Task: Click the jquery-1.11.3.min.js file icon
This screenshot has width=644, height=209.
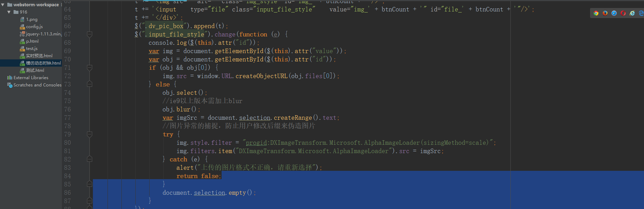Action: click(x=22, y=34)
